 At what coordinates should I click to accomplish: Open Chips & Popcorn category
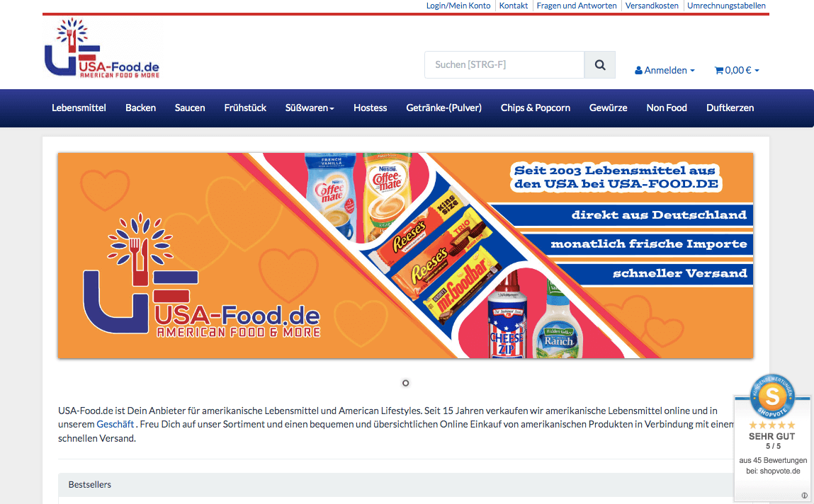click(535, 108)
